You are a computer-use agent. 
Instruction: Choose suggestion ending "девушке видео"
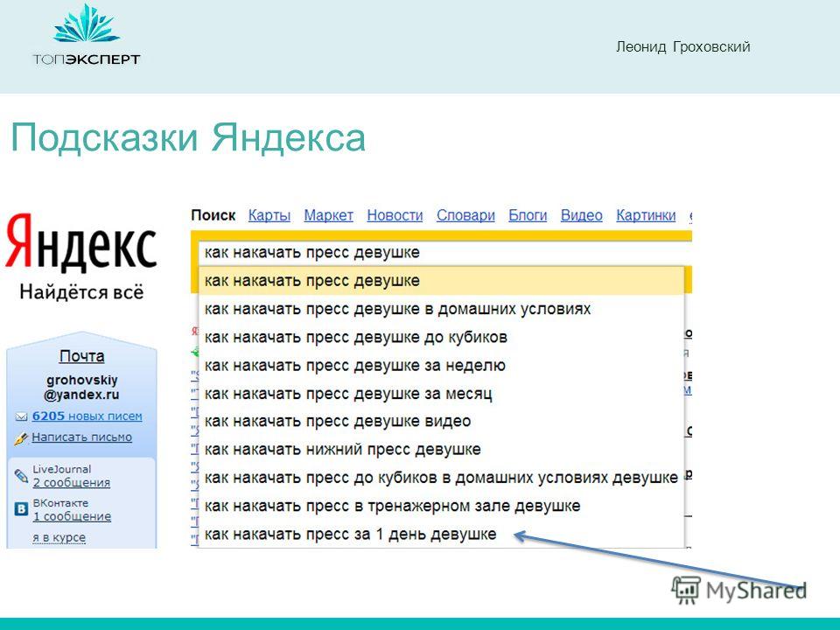pos(441,422)
